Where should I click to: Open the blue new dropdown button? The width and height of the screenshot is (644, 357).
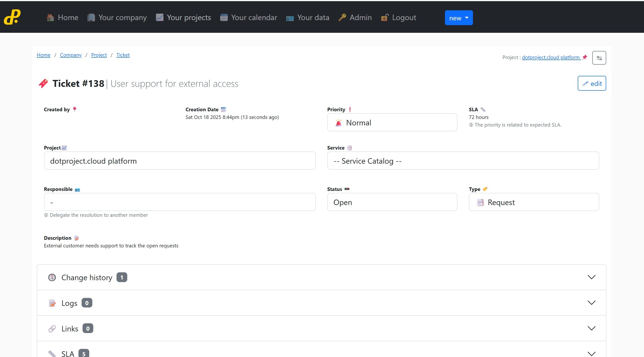[459, 18]
